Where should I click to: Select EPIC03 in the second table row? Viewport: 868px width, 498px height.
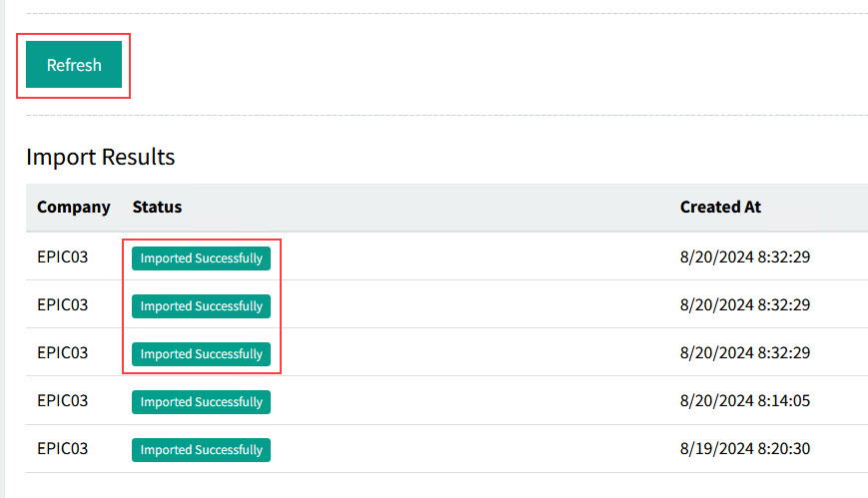coord(62,305)
